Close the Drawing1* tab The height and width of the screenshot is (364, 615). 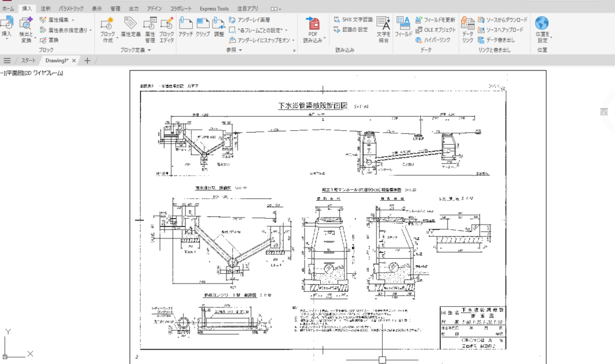tap(74, 61)
